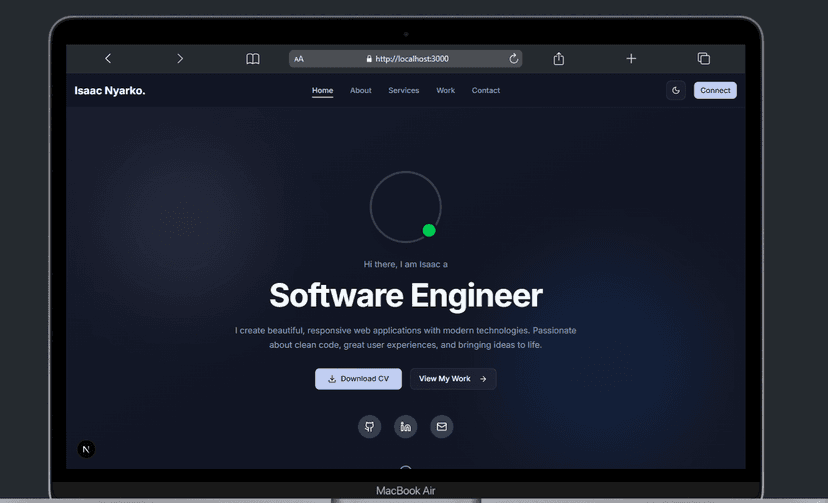Select Services in the navigation bar
Screen dimensions: 828x503
pyautogui.click(x=404, y=91)
